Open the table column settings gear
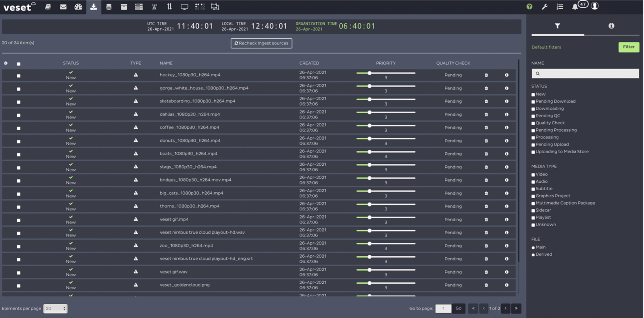Image resolution: width=644 pixels, height=318 pixels. [6, 63]
